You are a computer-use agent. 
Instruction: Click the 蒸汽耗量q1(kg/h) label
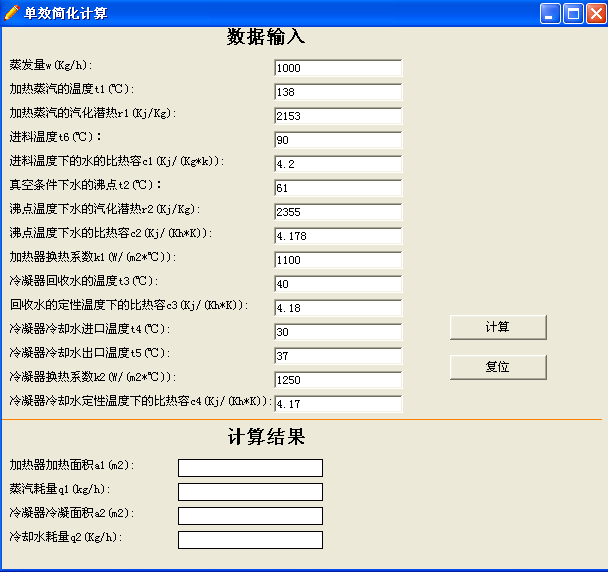click(60, 489)
